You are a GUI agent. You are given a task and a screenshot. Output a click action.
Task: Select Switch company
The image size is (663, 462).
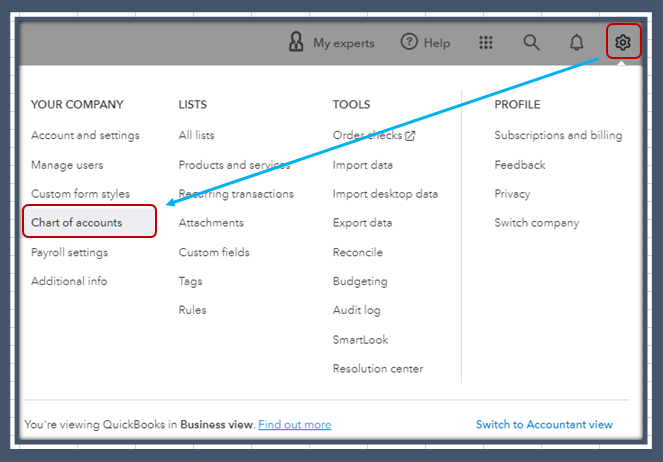(537, 223)
